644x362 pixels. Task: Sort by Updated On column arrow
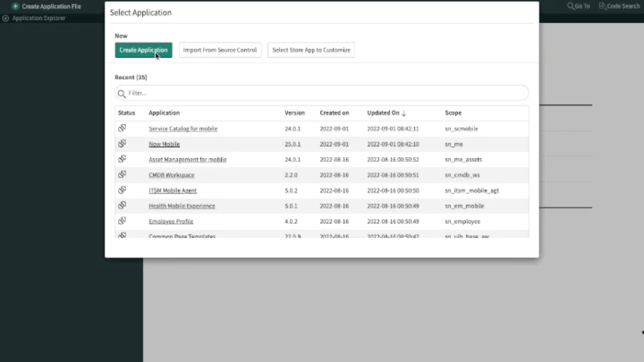404,113
